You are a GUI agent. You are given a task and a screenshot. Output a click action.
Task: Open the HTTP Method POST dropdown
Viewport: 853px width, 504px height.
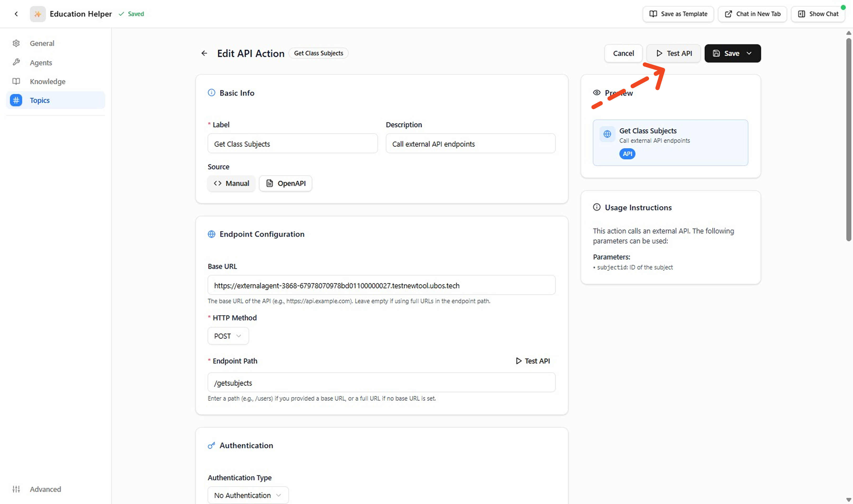(228, 336)
